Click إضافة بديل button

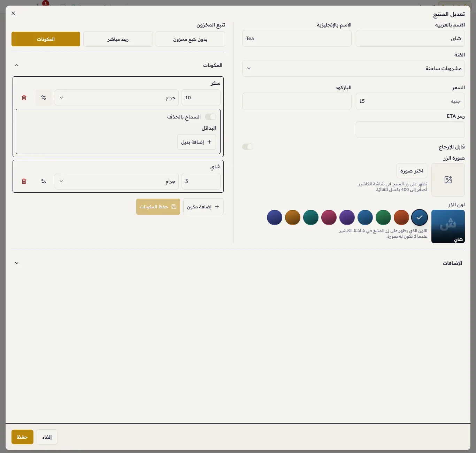pyautogui.click(x=197, y=142)
